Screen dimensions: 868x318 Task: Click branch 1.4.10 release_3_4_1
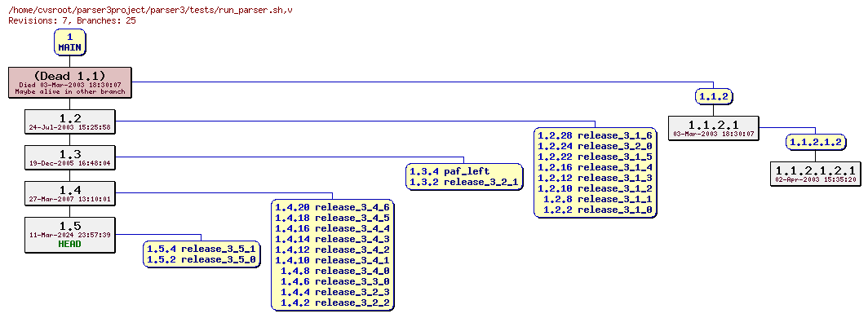point(332,260)
